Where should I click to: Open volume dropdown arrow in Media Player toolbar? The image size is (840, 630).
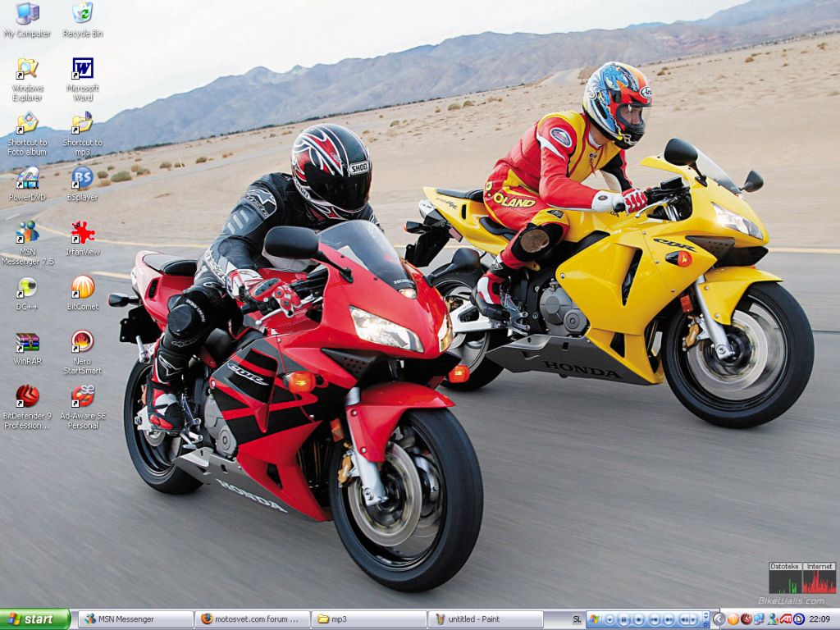point(692,620)
